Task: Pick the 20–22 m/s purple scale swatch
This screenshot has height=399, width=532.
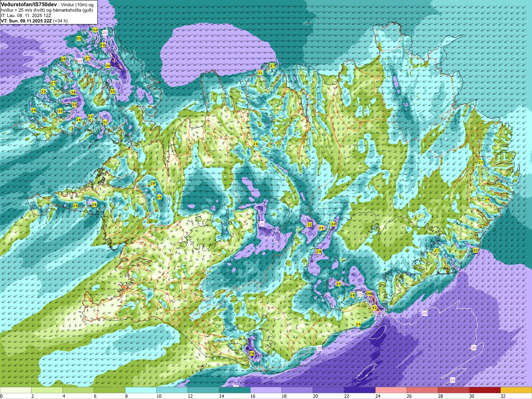Action: click(x=328, y=390)
